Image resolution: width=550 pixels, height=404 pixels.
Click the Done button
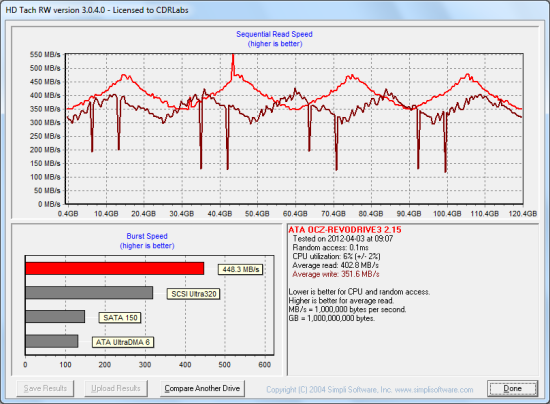(512, 389)
